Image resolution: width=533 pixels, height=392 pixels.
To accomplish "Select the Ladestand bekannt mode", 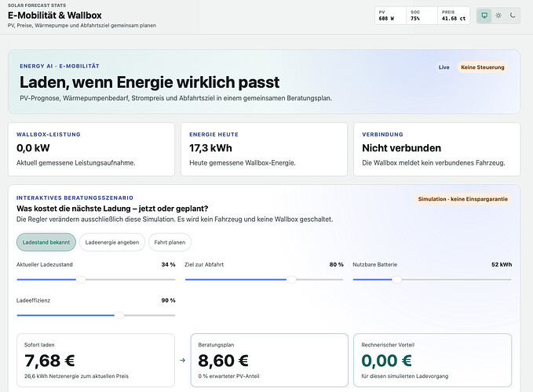I will [46, 242].
